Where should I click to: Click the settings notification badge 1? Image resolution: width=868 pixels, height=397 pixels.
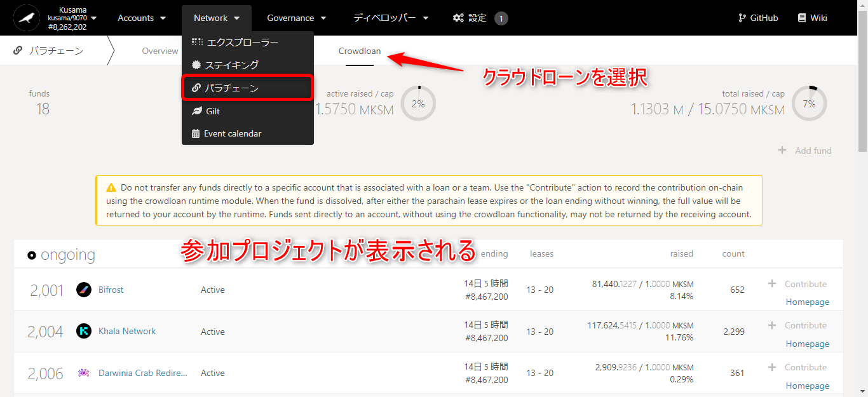[501, 18]
